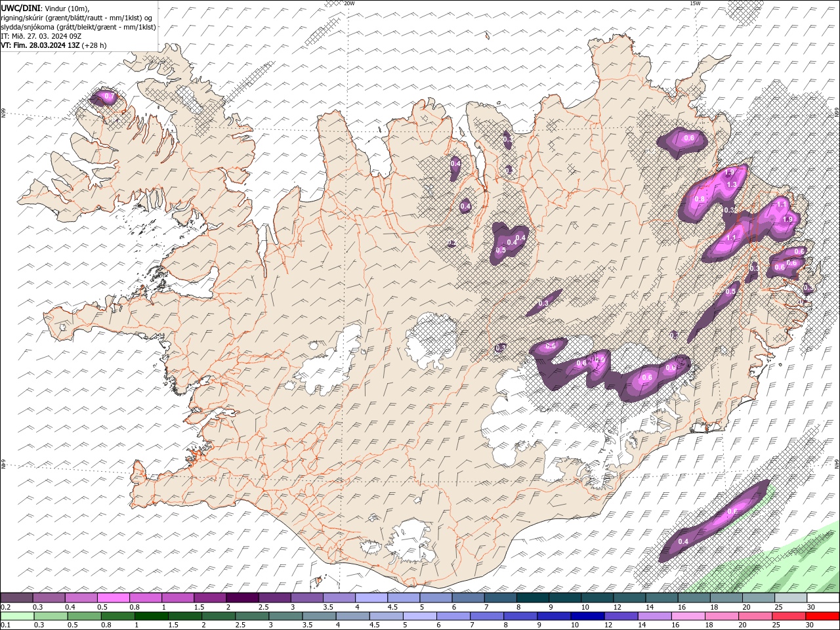Click the red lower legend swatch above 30

pyautogui.click(x=823, y=616)
